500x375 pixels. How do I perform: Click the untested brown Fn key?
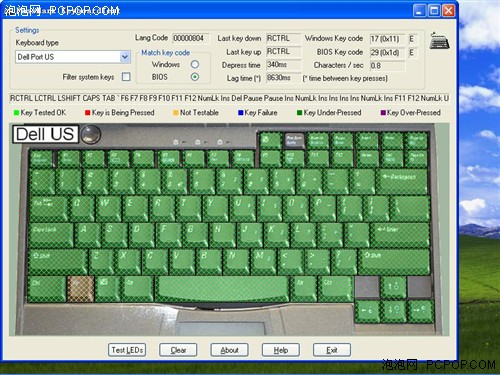coord(81,289)
